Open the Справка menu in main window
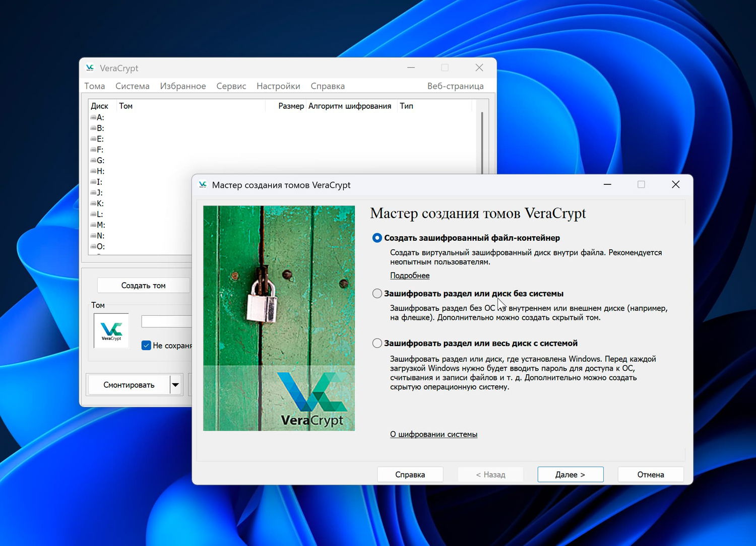 pyautogui.click(x=328, y=86)
